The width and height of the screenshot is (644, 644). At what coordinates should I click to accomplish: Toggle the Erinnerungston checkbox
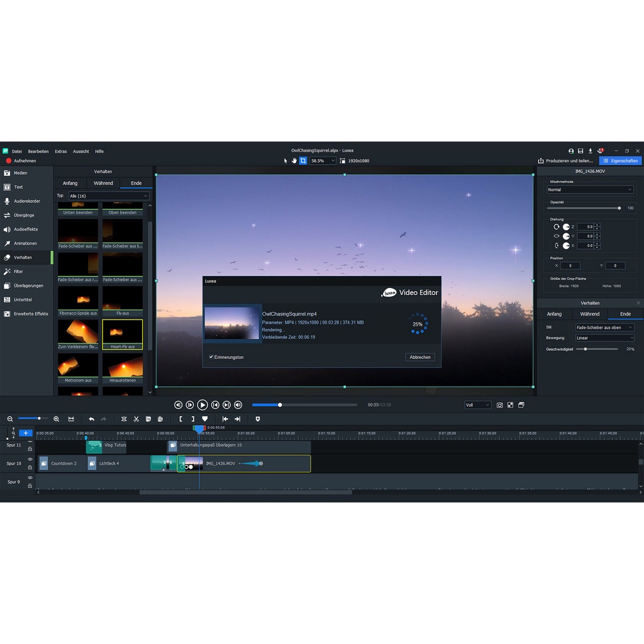coord(211,357)
